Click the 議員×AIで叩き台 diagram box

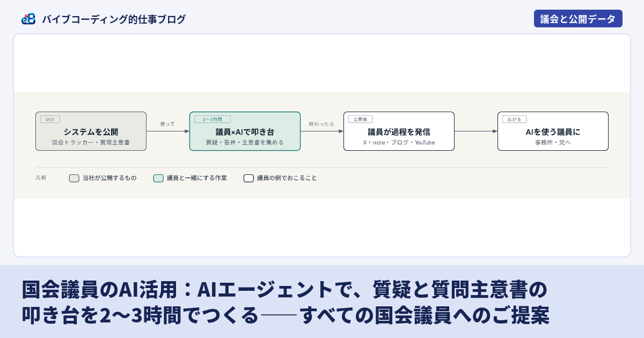pyautogui.click(x=245, y=131)
